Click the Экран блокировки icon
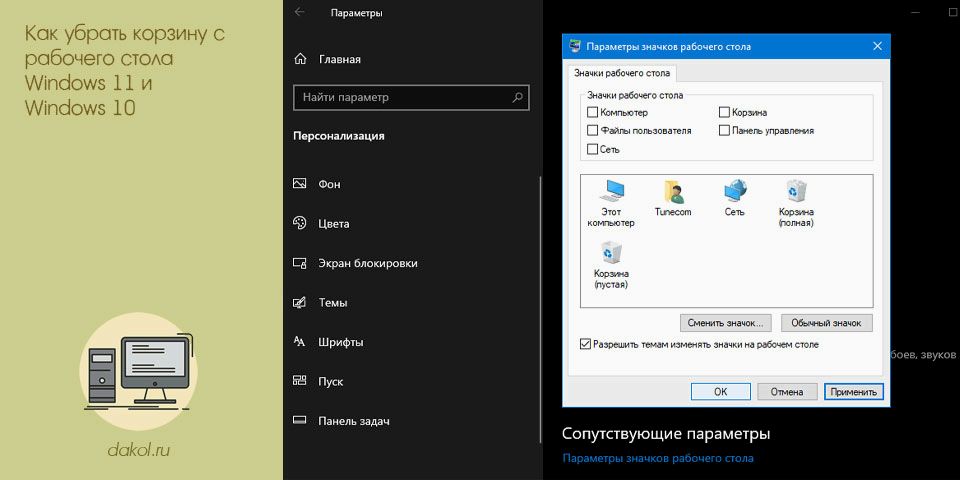 pos(299,263)
